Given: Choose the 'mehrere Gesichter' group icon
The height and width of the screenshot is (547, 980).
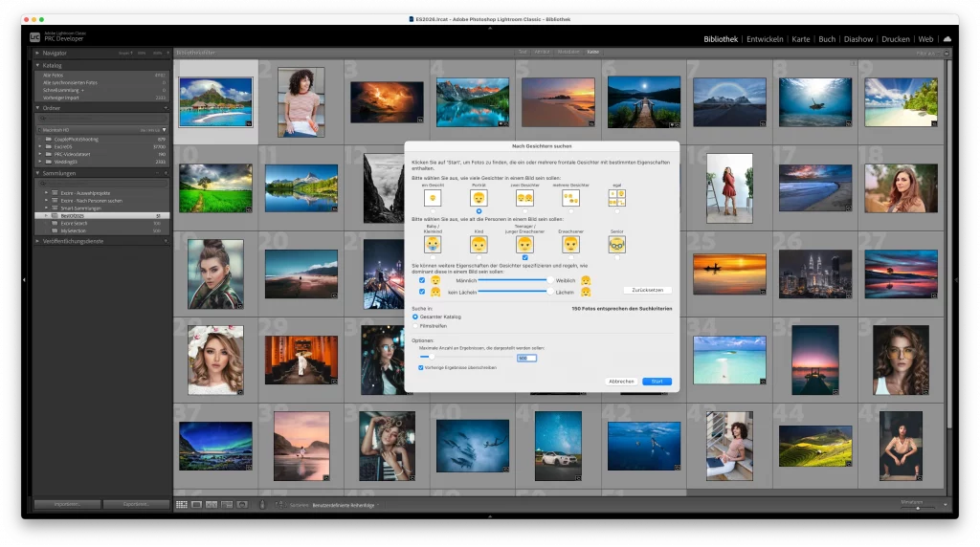Looking at the screenshot, I should click(x=570, y=197).
